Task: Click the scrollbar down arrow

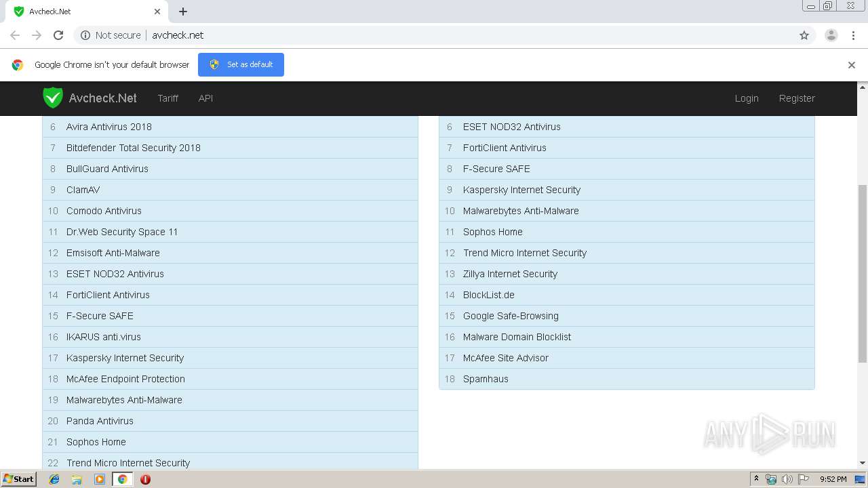Action: click(863, 463)
